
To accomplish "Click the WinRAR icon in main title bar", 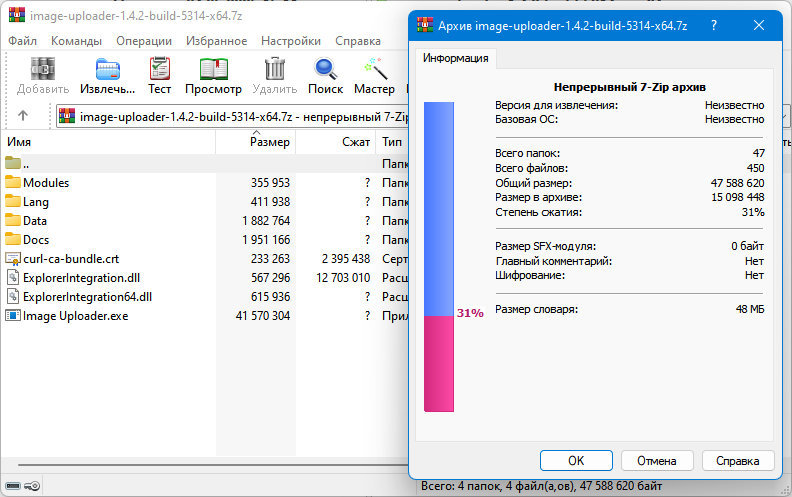I will pos(17,15).
